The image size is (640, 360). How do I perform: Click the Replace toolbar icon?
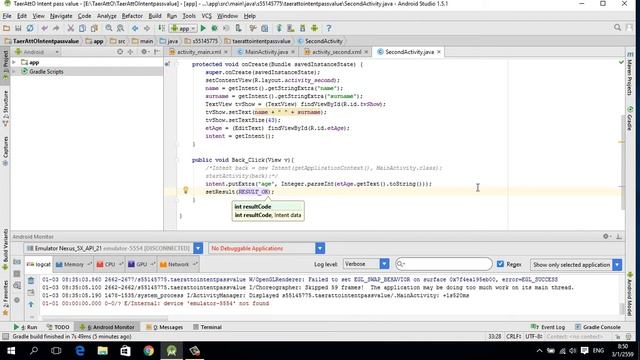pos(120,28)
